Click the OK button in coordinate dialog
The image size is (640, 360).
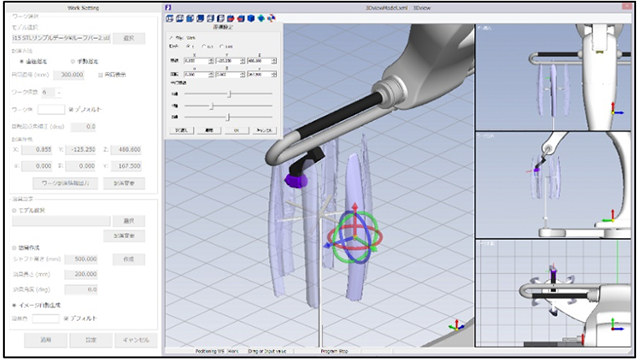click(x=236, y=130)
